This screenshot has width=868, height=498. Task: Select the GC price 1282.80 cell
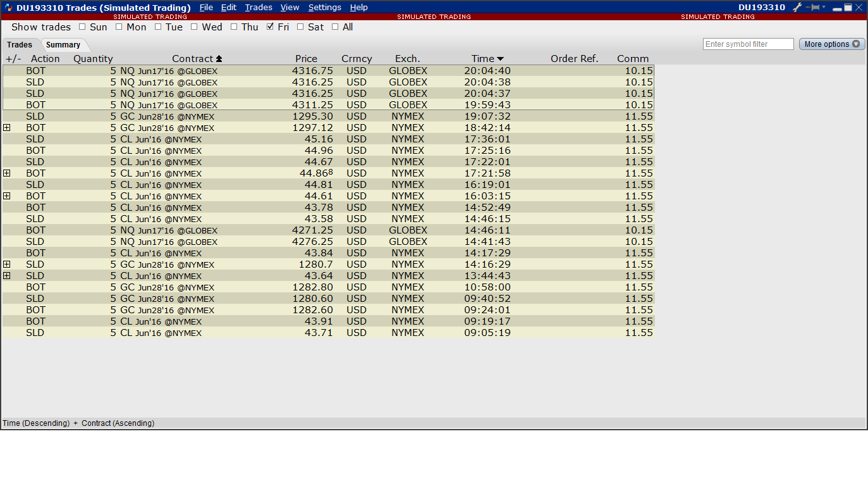pyautogui.click(x=312, y=287)
